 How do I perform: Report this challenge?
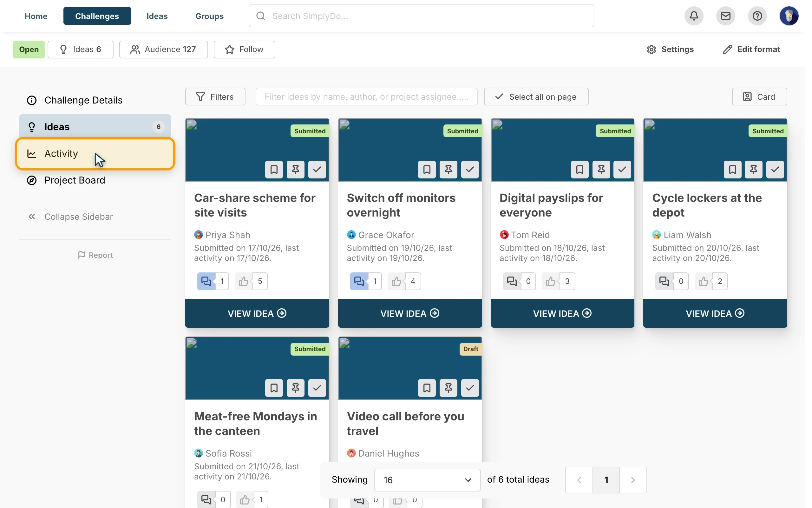[95, 255]
